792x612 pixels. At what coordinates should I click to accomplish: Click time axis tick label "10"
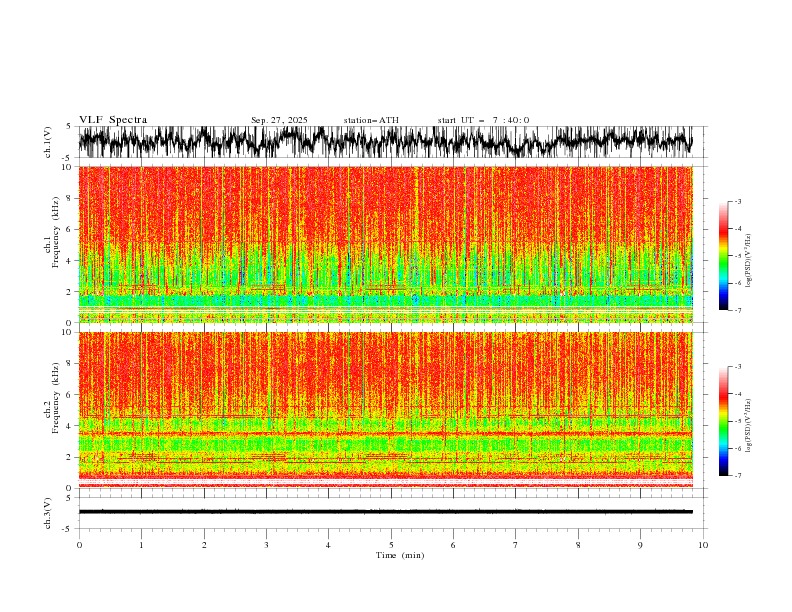coord(703,545)
